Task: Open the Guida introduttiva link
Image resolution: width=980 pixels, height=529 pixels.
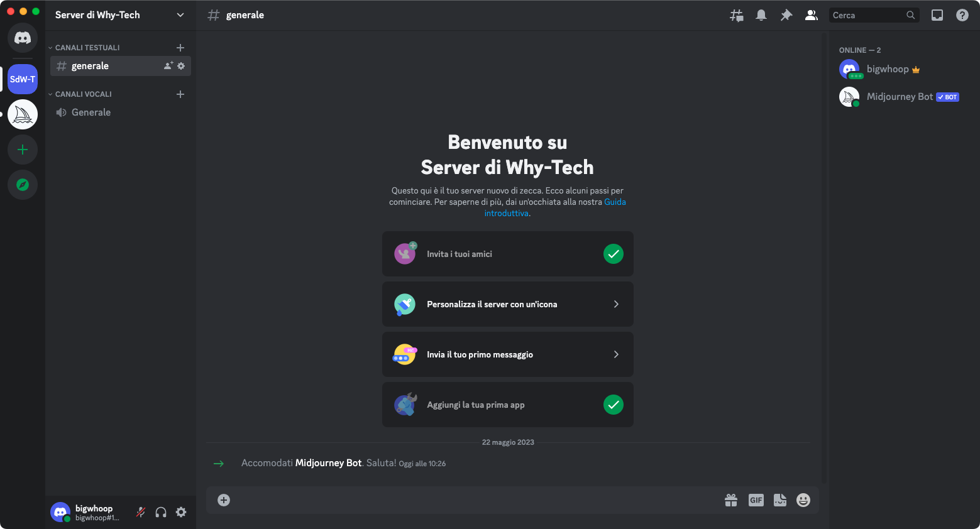Action: pos(555,207)
